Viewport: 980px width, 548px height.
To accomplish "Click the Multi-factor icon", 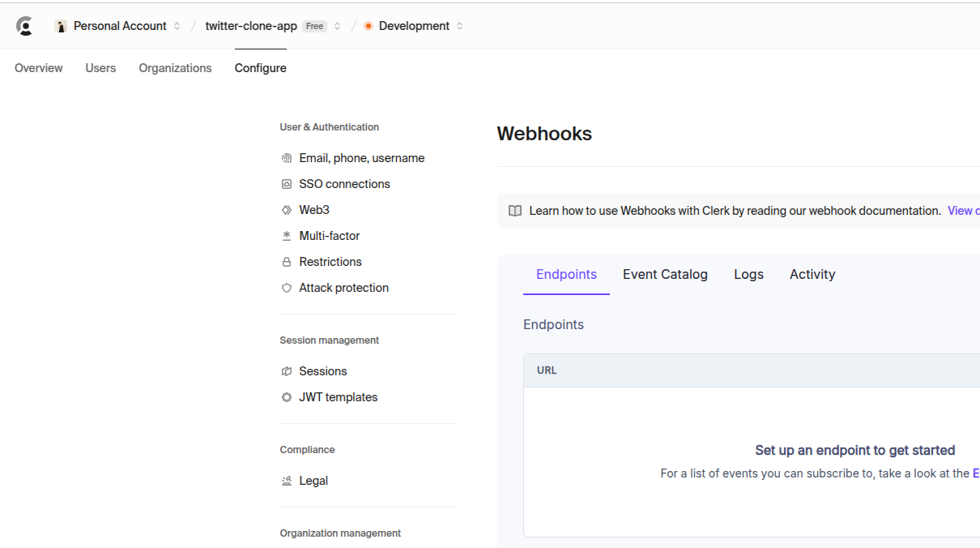I will click(x=287, y=235).
